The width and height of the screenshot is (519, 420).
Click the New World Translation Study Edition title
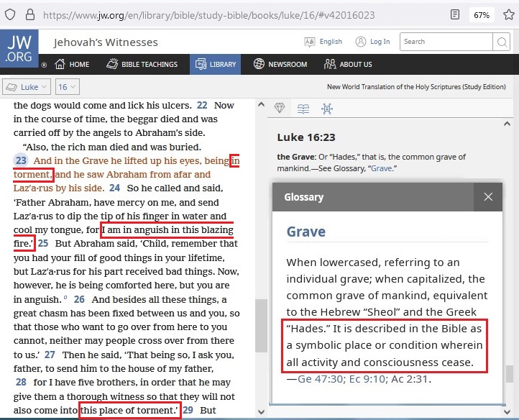pos(416,87)
